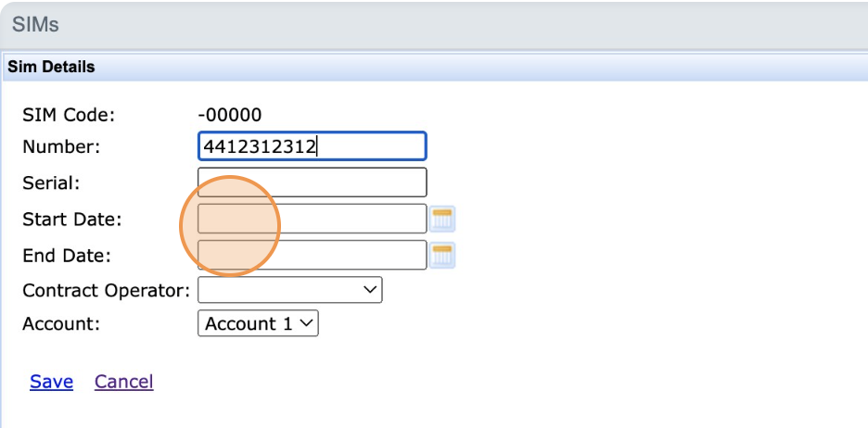Open the End Date calendar picker

tap(442, 255)
